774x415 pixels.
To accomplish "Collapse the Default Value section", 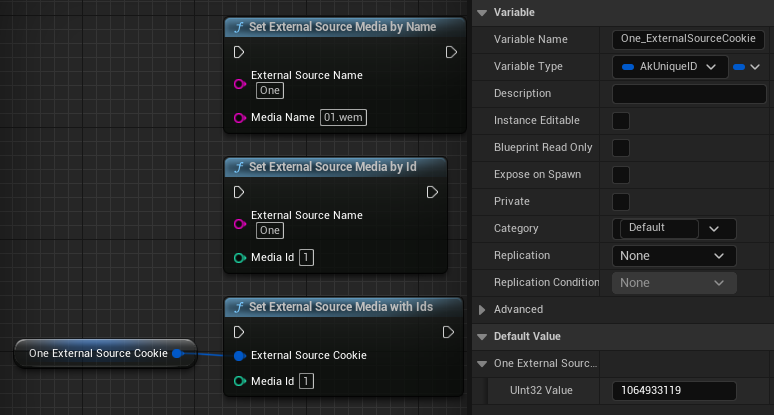I will coord(483,337).
